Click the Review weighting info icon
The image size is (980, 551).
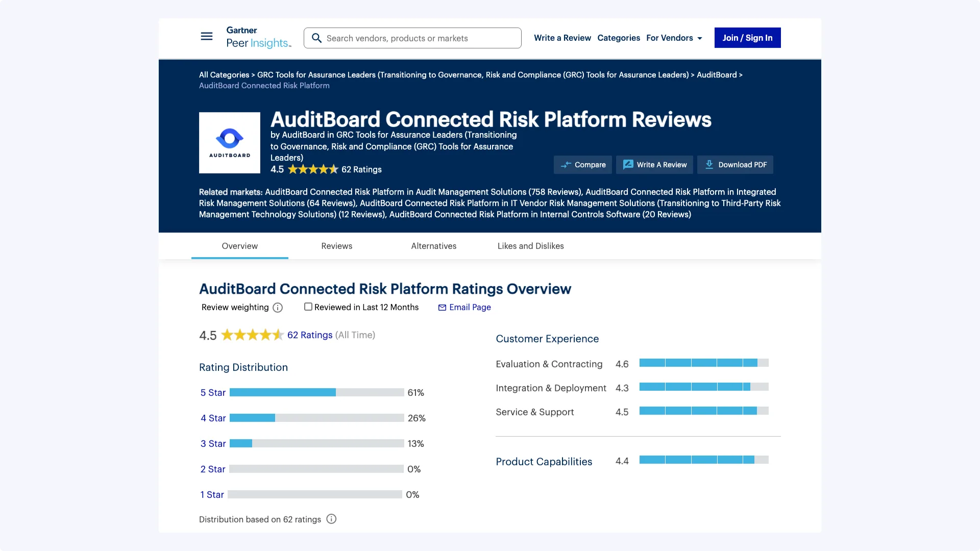(x=278, y=308)
